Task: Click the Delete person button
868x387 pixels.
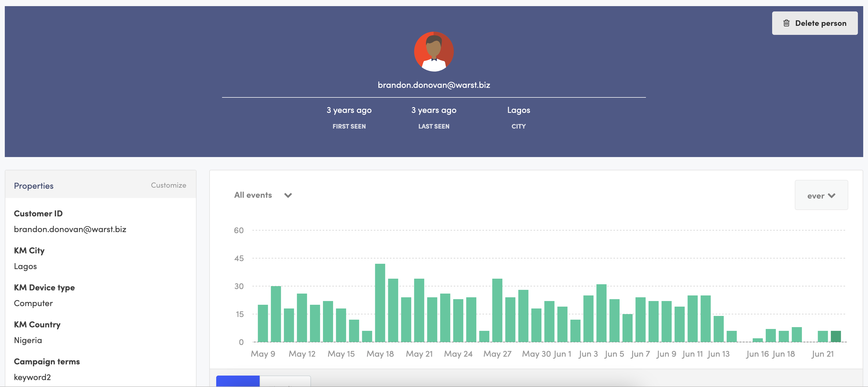Action: coord(815,23)
